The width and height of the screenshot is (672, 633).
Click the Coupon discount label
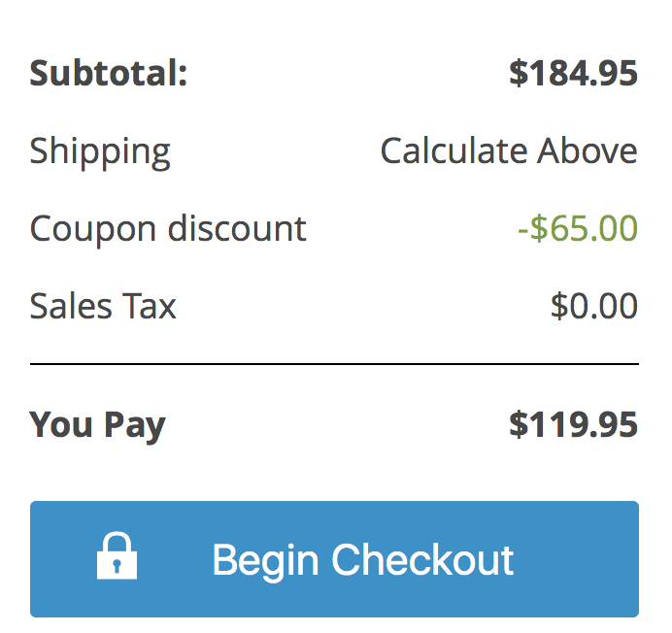coord(168,229)
